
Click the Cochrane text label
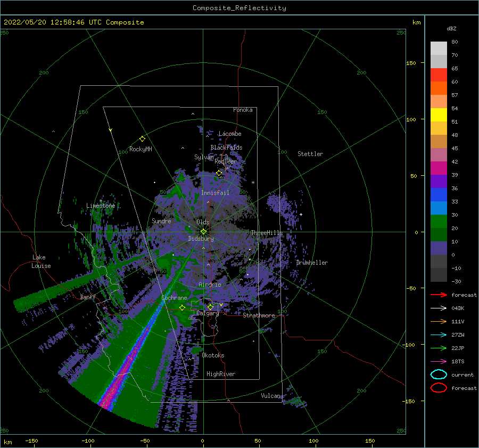[x=174, y=298]
